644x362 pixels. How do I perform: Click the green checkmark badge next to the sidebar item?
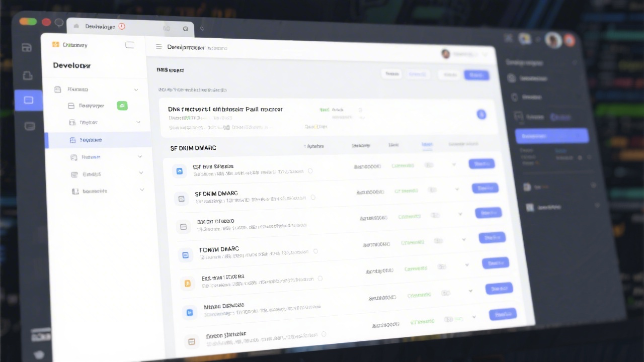tap(122, 106)
